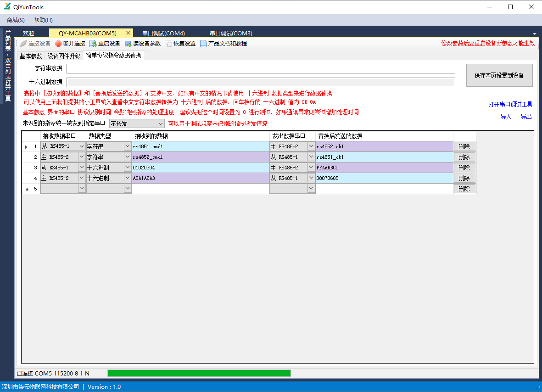Switch to the 设备固件升级 tab
This screenshot has height=392, width=542.
pyautogui.click(x=64, y=56)
